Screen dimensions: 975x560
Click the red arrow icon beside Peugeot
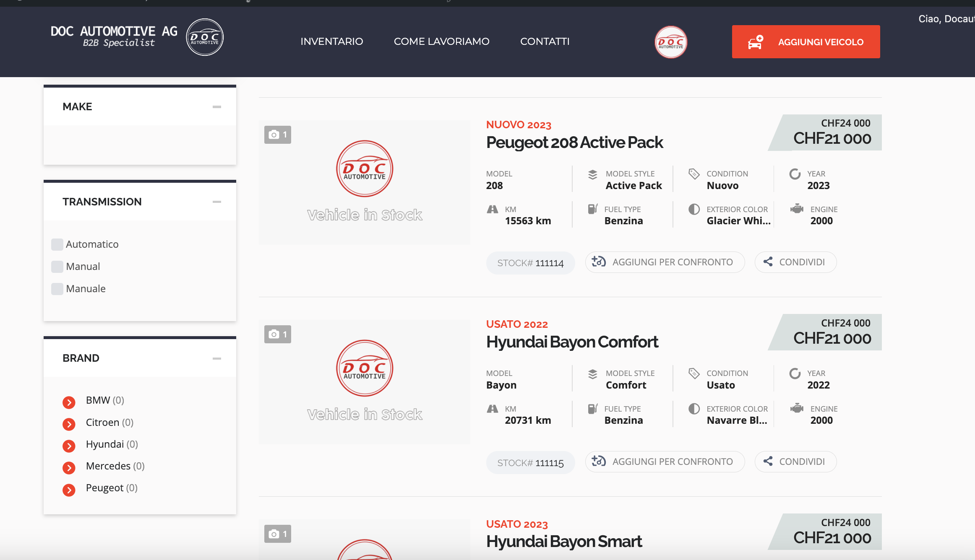[69, 490]
